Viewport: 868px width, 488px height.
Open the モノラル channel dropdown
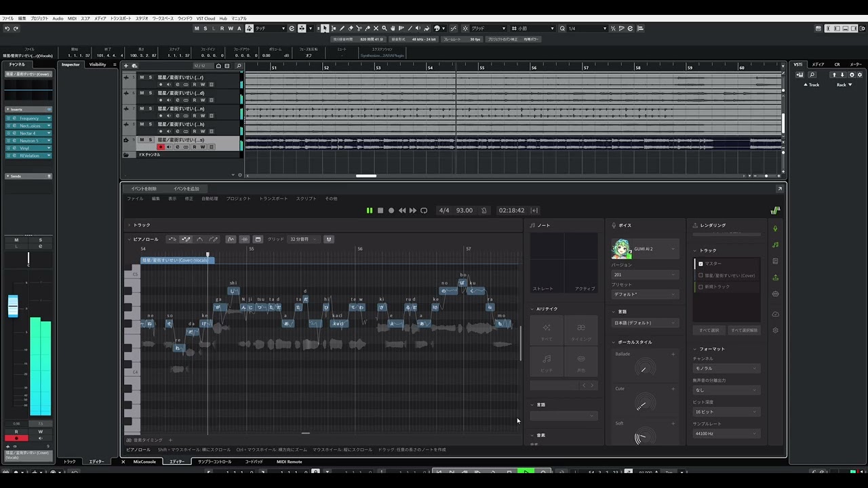pos(726,368)
